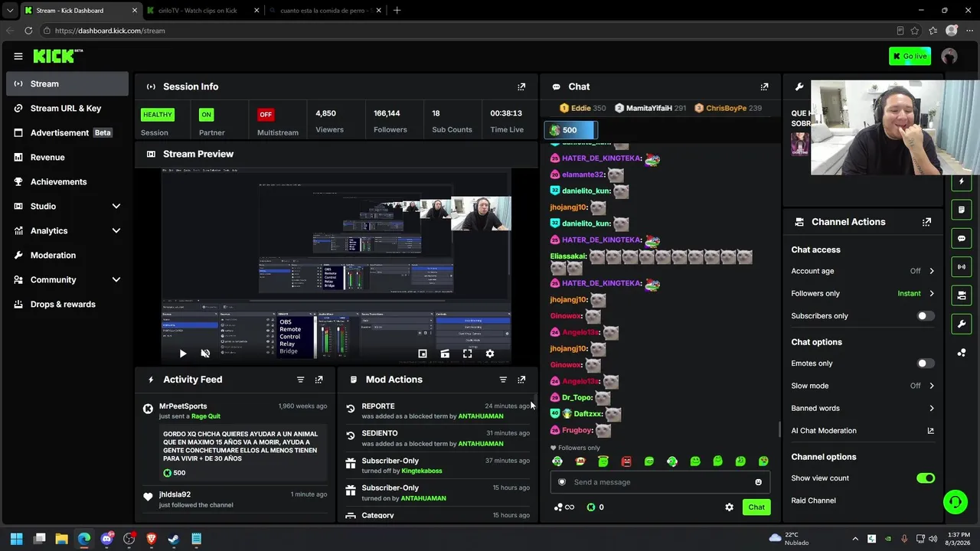Open Followers only duration options

tap(863, 293)
